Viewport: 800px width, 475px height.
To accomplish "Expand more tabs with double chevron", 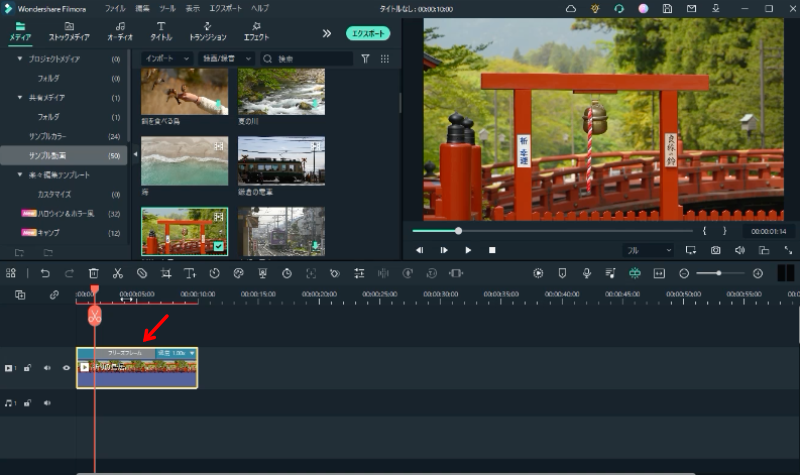I will pyautogui.click(x=327, y=33).
